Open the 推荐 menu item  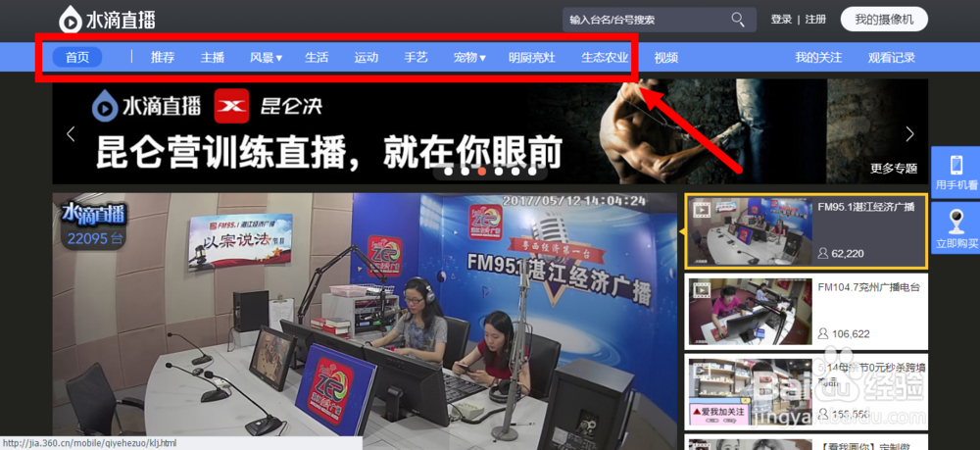point(163,58)
